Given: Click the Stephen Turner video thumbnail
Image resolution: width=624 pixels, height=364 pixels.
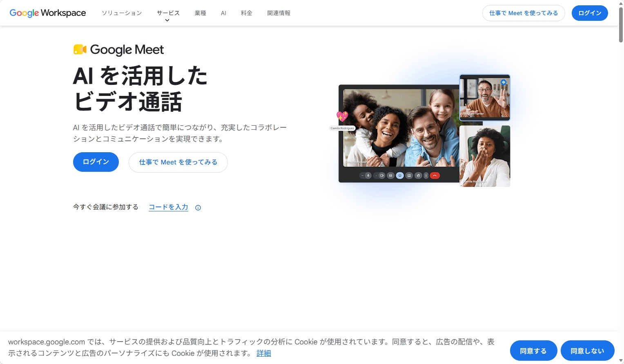Looking at the screenshot, I should [485, 98].
